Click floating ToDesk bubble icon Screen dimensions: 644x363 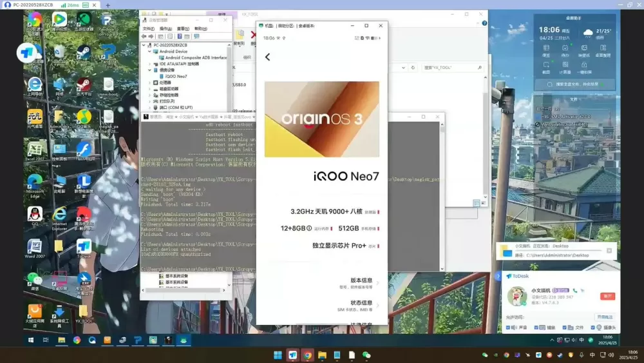coord(26,53)
